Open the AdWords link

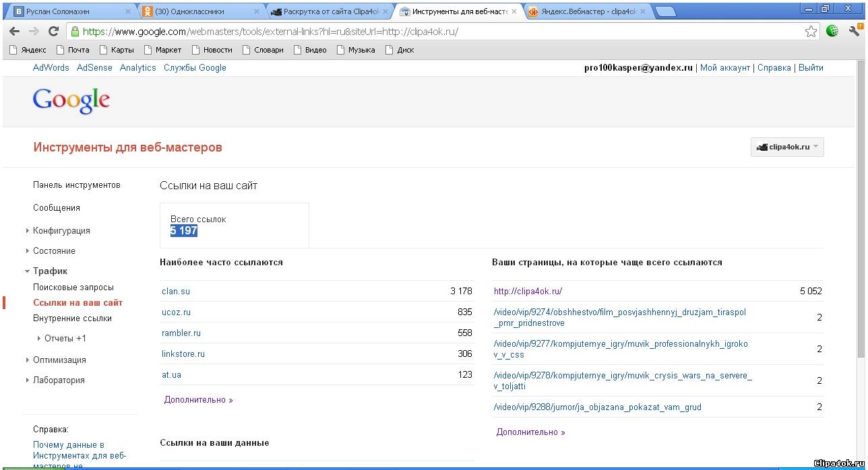(x=51, y=67)
